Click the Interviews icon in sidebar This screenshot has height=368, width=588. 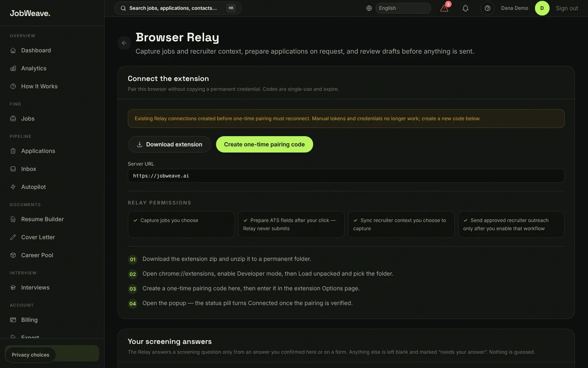[x=13, y=287]
